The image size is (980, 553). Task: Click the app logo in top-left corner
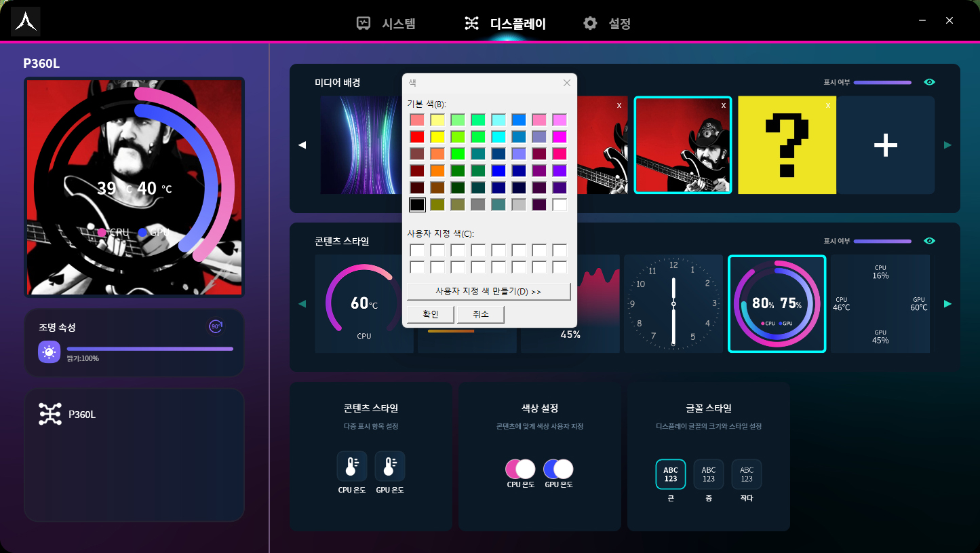pos(25,22)
